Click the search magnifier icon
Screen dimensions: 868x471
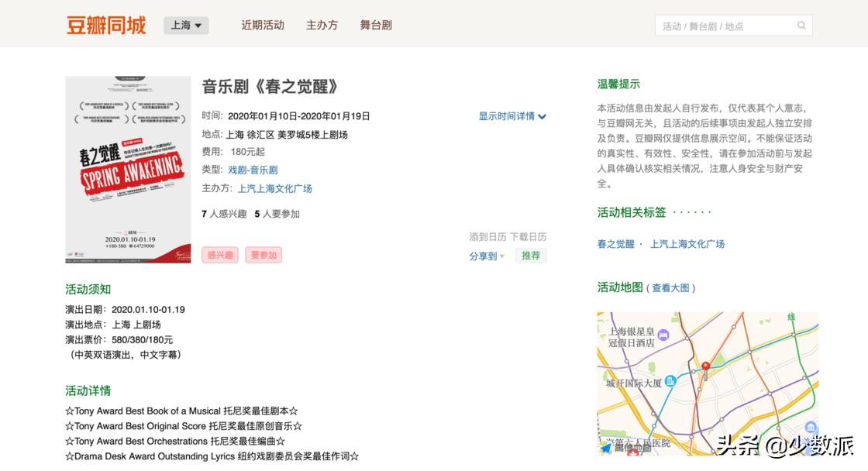click(x=801, y=26)
